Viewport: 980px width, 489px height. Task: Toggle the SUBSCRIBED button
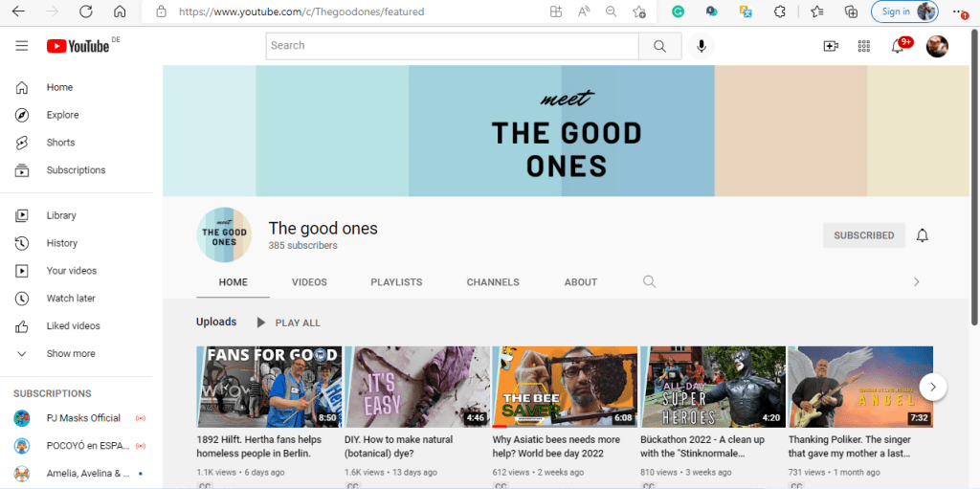[863, 235]
